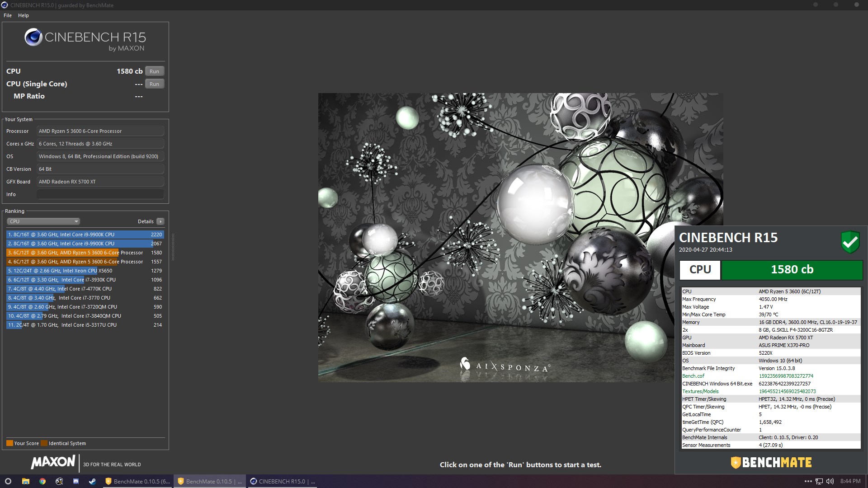
Task: Select ranking entry 10 i7-3840QM
Action: pos(85,316)
